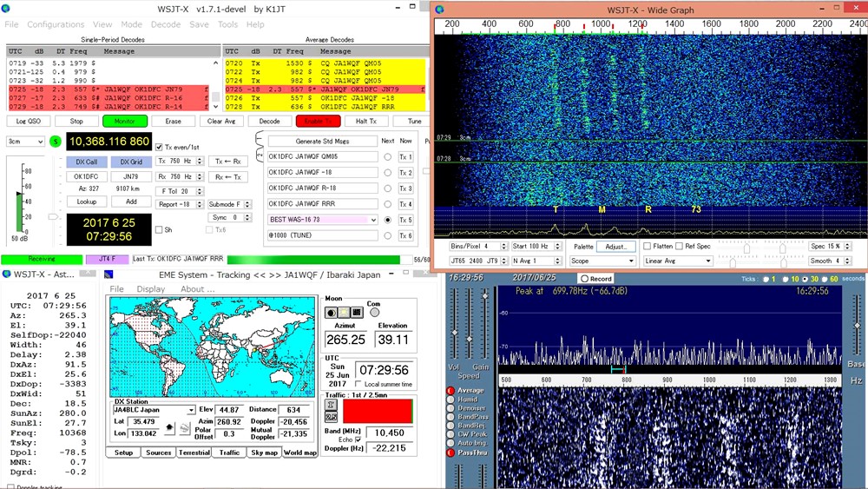Click the round Com indicator

click(375, 313)
